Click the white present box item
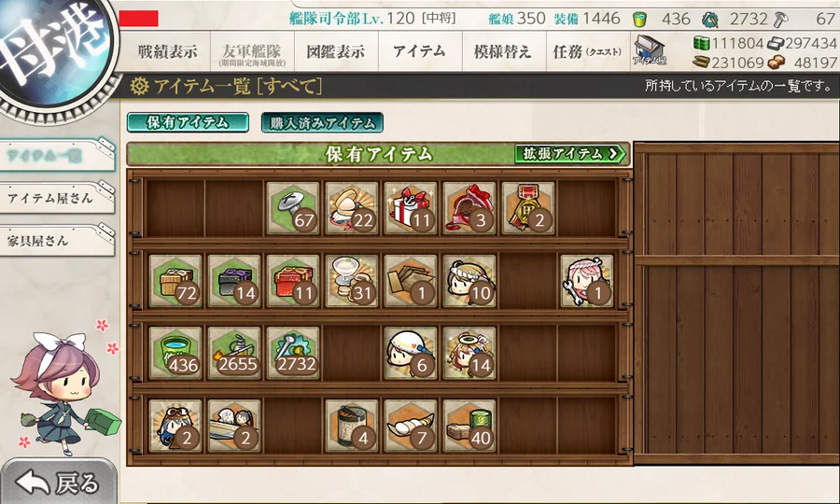The image size is (840, 504). 411,208
